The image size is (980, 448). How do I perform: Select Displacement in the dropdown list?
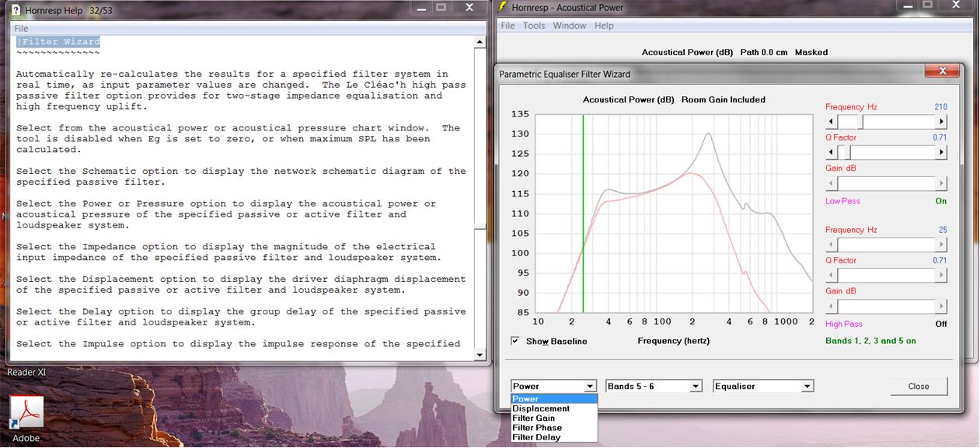pyautogui.click(x=554, y=408)
